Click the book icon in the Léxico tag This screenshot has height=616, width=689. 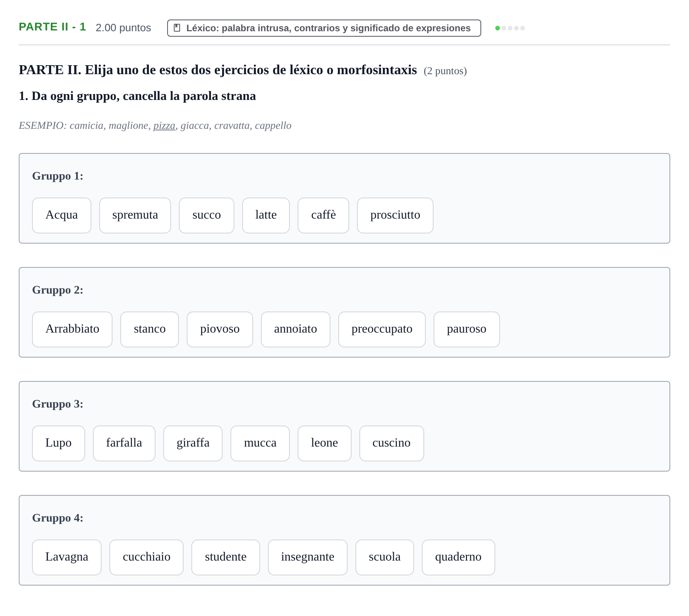[177, 28]
